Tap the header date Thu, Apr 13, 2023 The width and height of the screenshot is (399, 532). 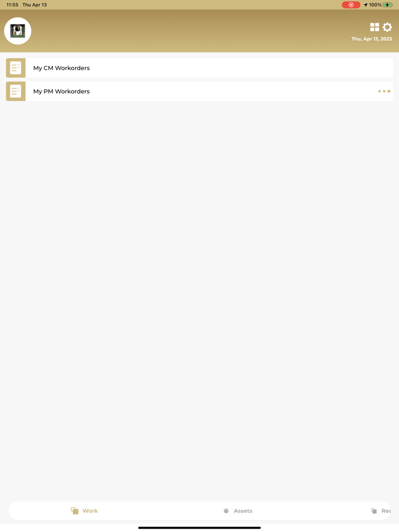372,39
